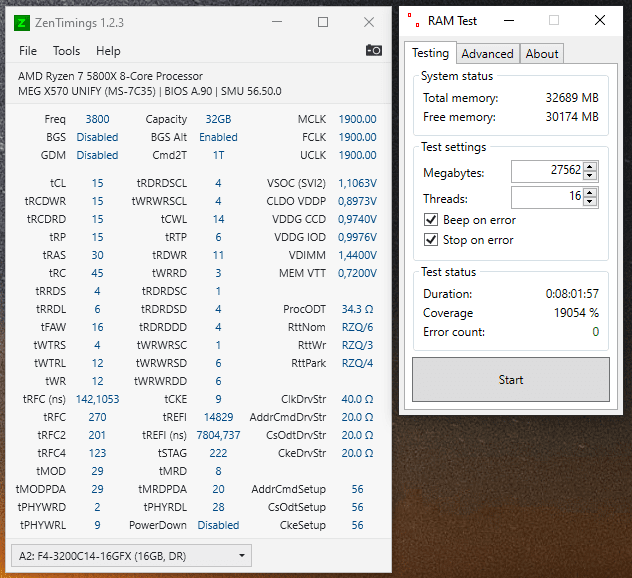Open the Help menu in ZenTimings
The height and width of the screenshot is (578, 632).
(x=108, y=51)
